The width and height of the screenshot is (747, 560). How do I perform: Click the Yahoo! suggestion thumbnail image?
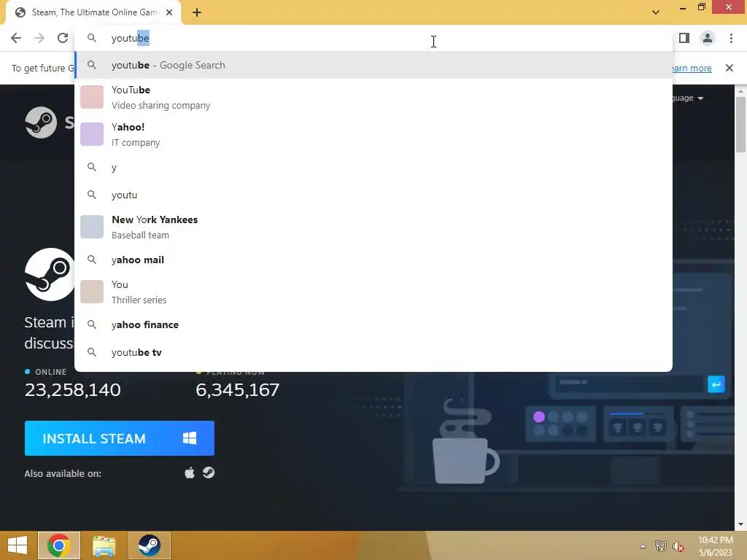(x=92, y=134)
